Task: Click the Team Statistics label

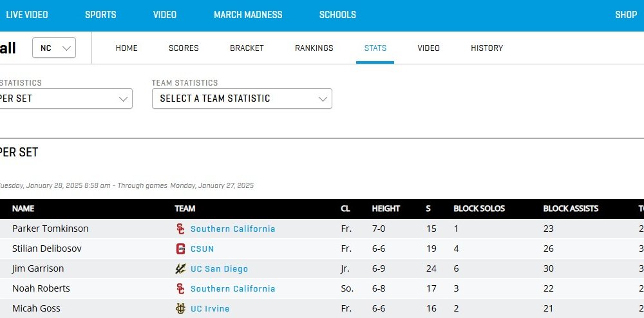Action: tap(185, 82)
